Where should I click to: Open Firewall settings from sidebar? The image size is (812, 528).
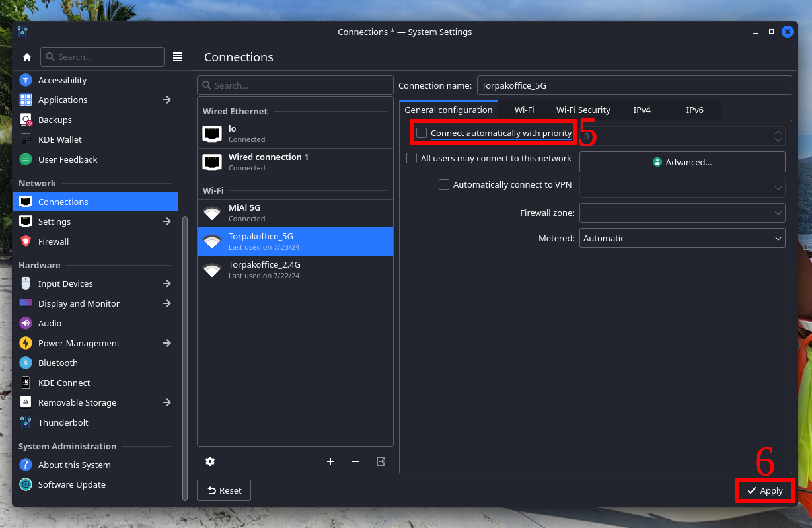point(53,241)
